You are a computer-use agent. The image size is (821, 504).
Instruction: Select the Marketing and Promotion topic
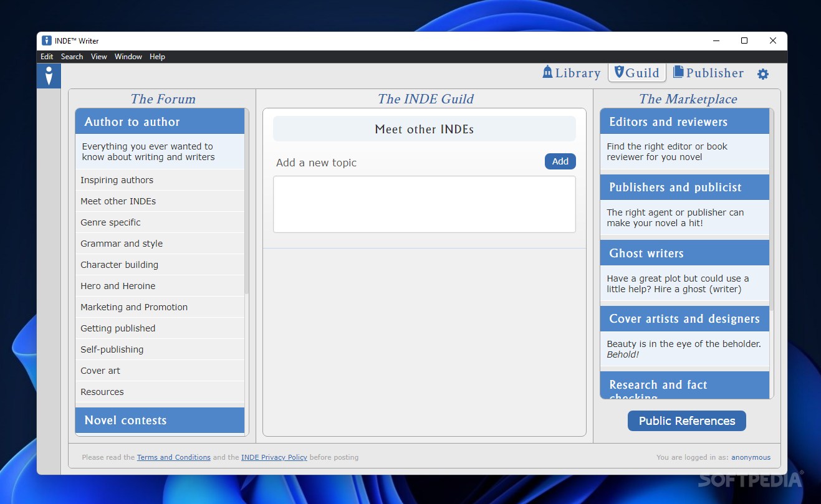pyautogui.click(x=160, y=307)
